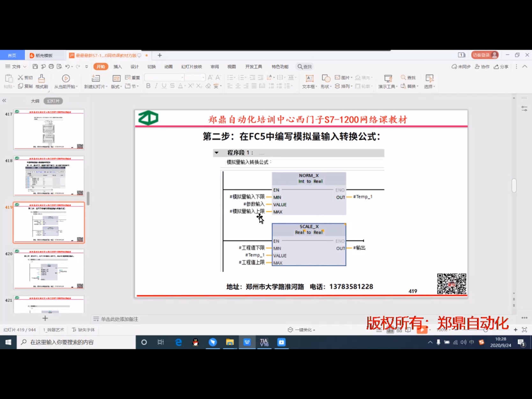Screen dimensions: 532x399
Task: Open the font size combo box
Action: coord(195,78)
